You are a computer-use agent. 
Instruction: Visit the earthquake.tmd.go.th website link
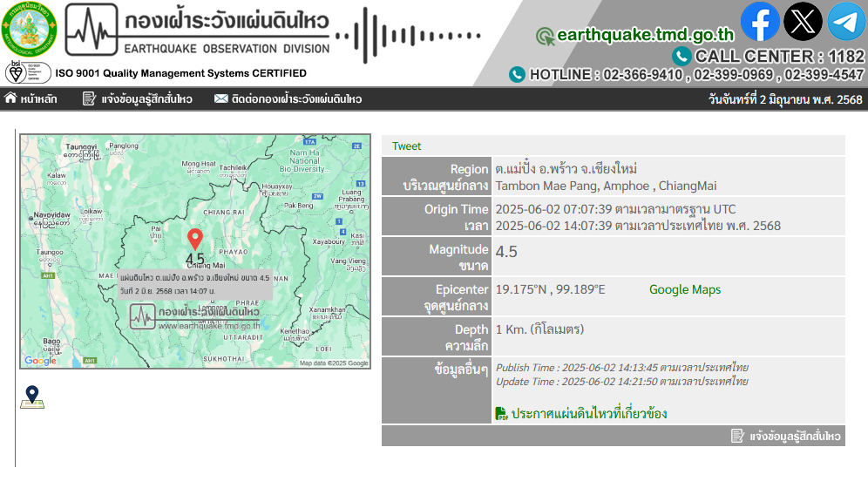(645, 35)
